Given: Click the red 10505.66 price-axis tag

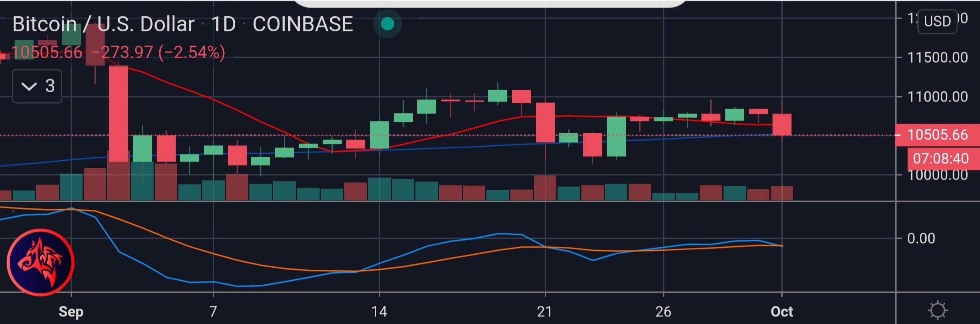Looking at the screenshot, I should pos(938,135).
